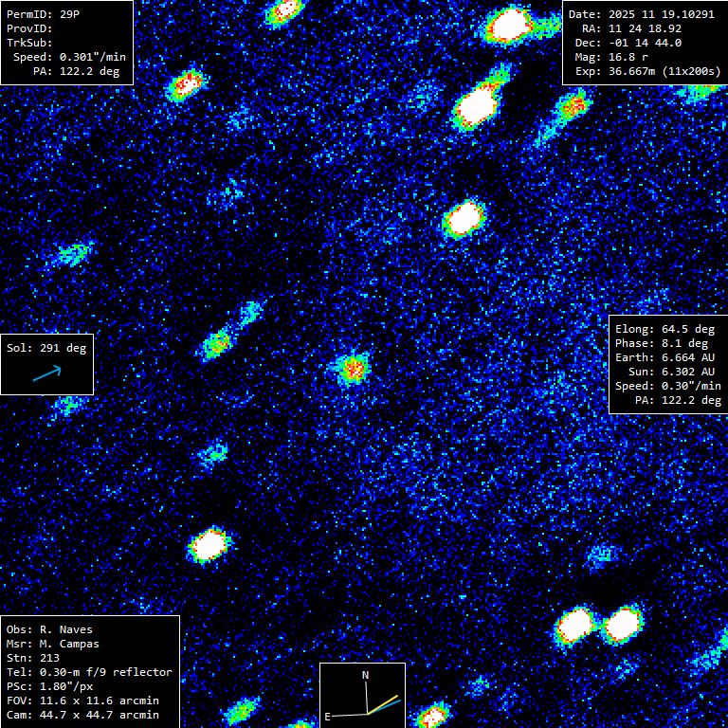Image resolution: width=728 pixels, height=728 pixels.
Task: Click the Elong: 64.5 deg entry
Action: (x=664, y=329)
